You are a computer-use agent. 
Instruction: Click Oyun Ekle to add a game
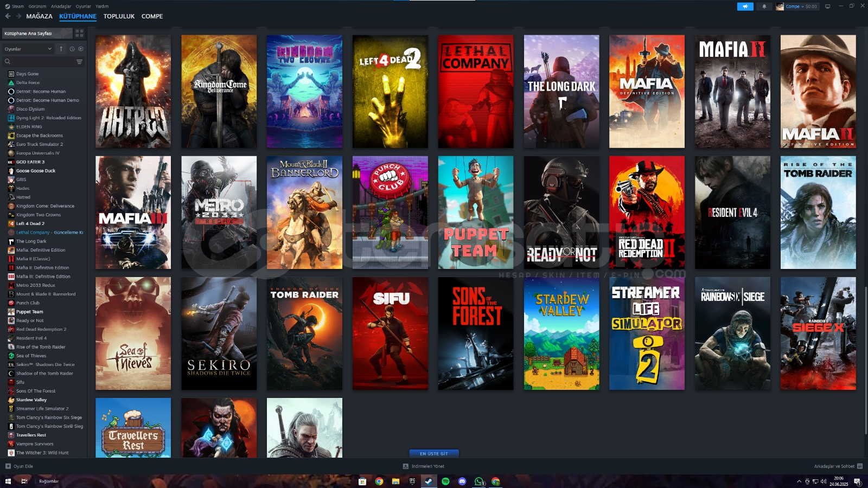(20, 466)
